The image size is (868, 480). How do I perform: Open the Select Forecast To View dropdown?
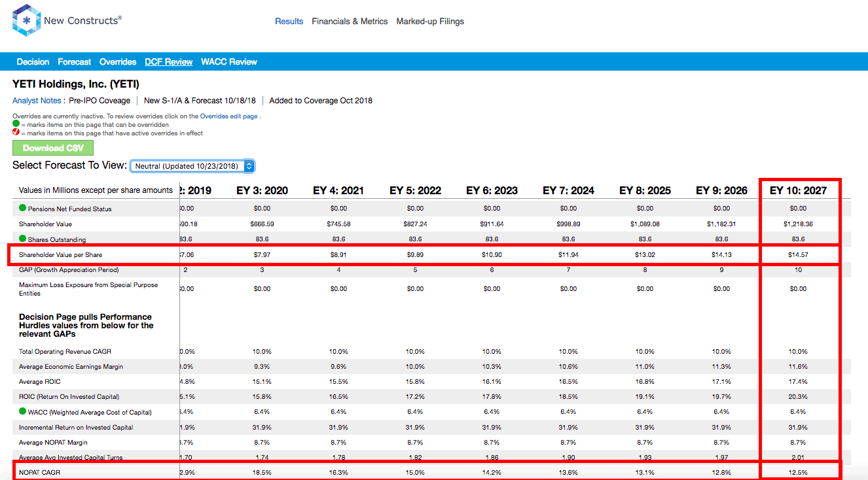click(x=192, y=166)
